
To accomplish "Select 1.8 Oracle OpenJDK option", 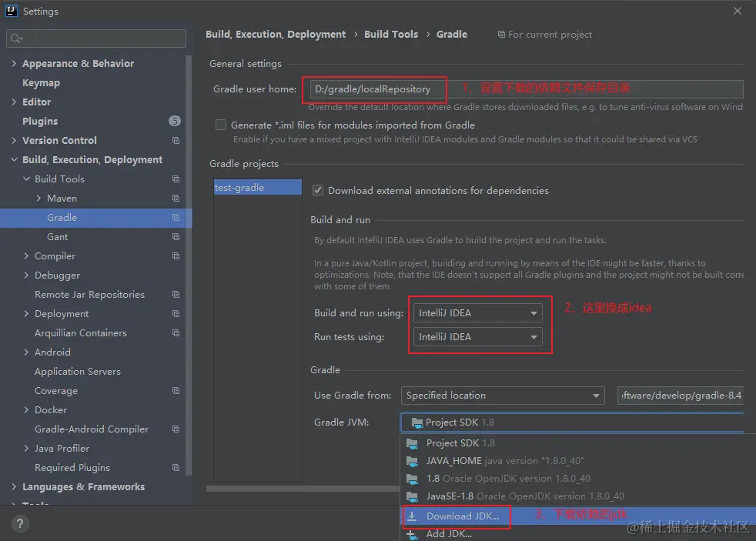I will click(x=578, y=479).
